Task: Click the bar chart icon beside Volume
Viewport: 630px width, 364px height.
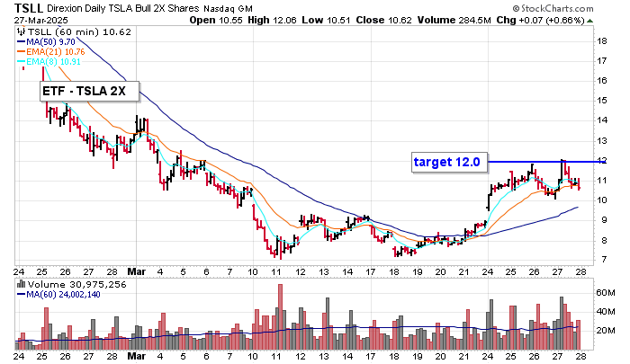Action: tap(22, 285)
